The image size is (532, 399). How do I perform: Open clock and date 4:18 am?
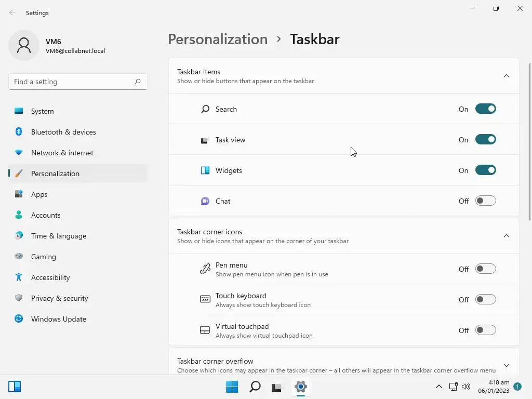pyautogui.click(x=494, y=387)
